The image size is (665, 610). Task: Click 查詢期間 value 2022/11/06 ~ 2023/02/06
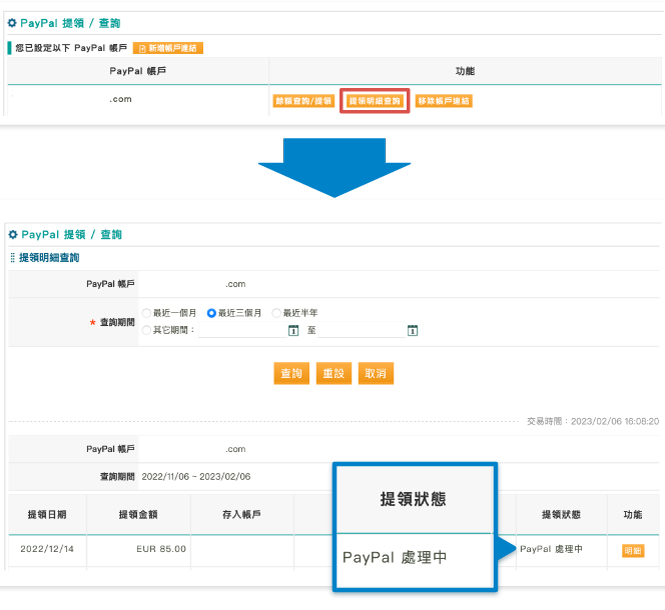coord(196,476)
